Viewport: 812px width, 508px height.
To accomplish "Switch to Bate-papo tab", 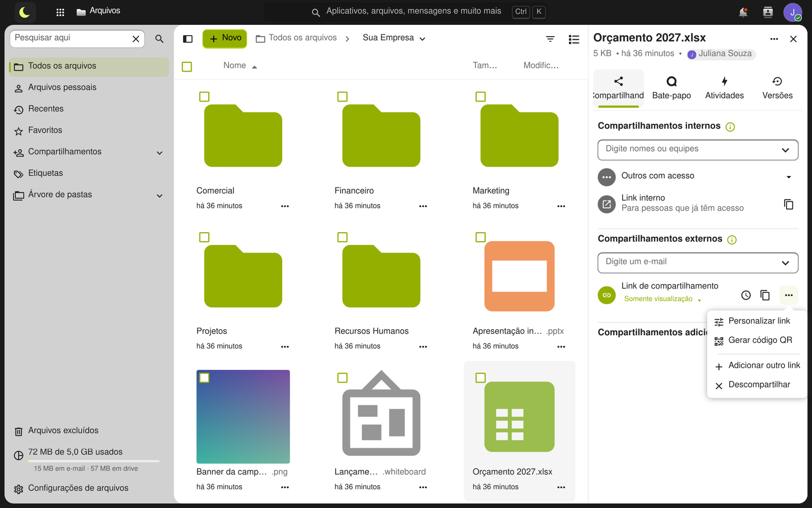I will pos(671,88).
